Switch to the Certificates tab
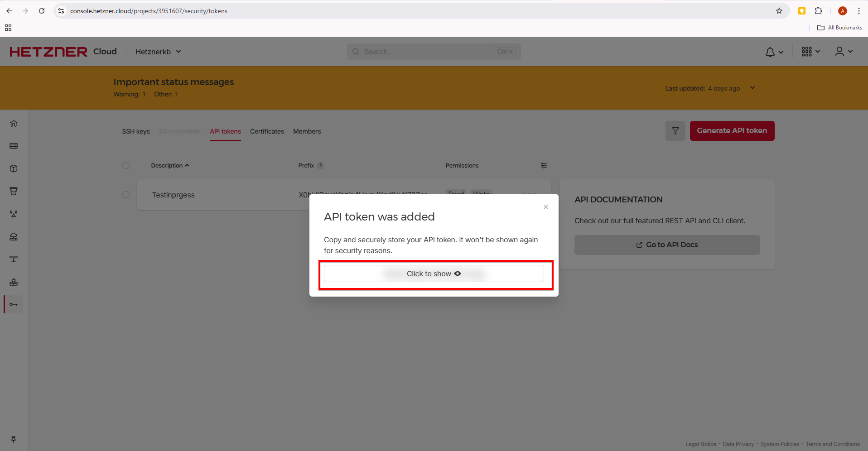Image resolution: width=868 pixels, height=451 pixels. [267, 131]
